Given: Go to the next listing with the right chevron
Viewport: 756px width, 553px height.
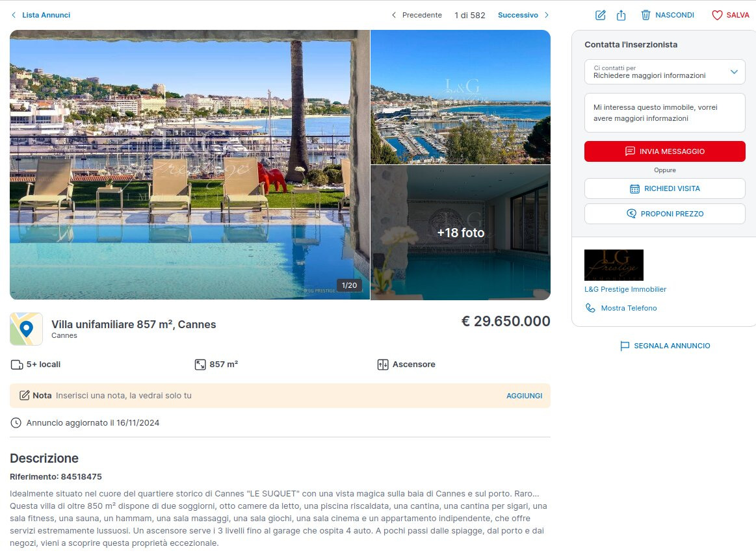Looking at the screenshot, I should point(546,15).
